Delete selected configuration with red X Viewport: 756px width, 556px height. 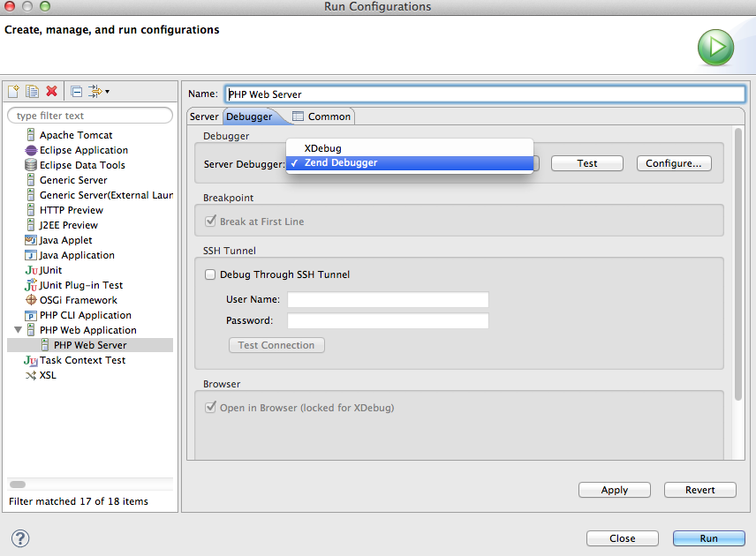pos(51,91)
